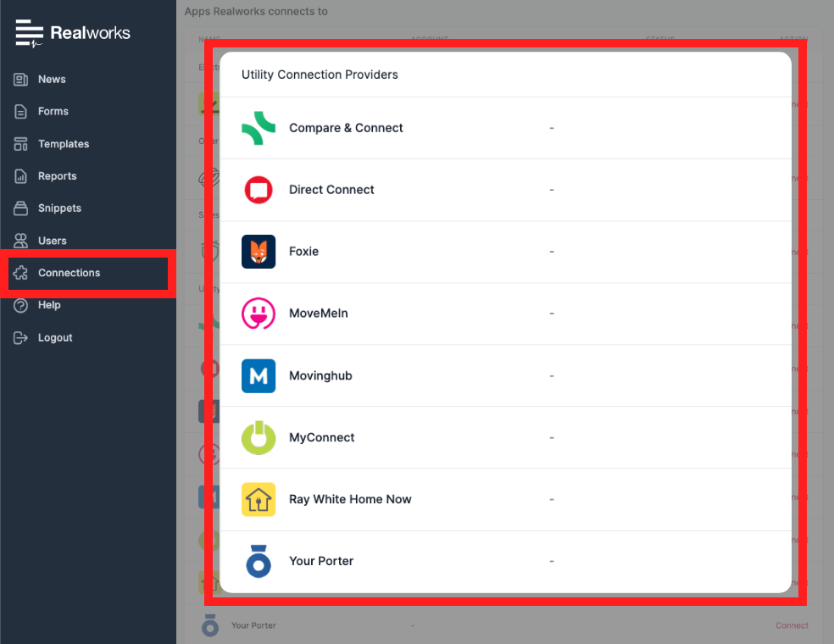The width and height of the screenshot is (834, 644).
Task: Click the Templates layout icon
Action: [20, 143]
